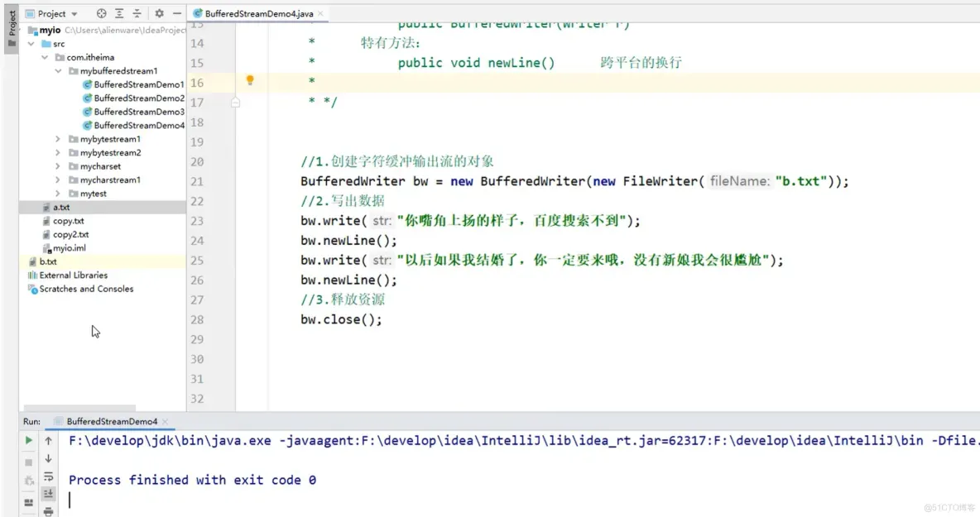Click the Collapse All icon in Project panel
Screen dimensions: 980x517
137,13
